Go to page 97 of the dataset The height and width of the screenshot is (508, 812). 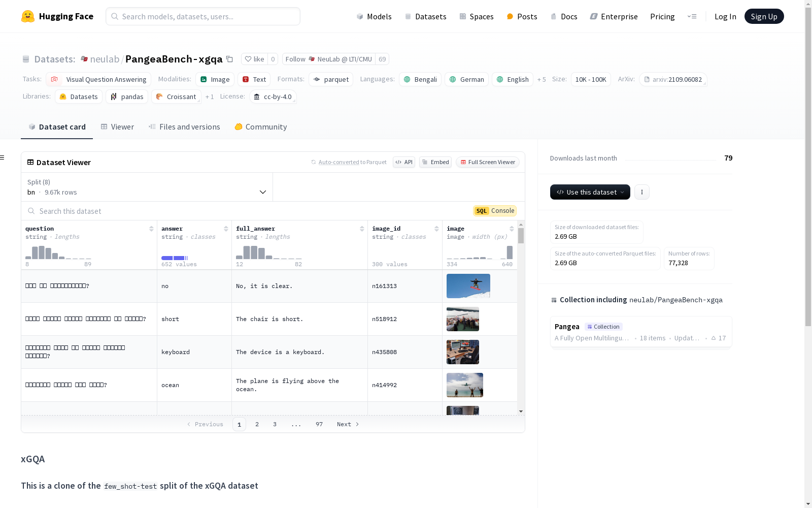[x=319, y=424]
